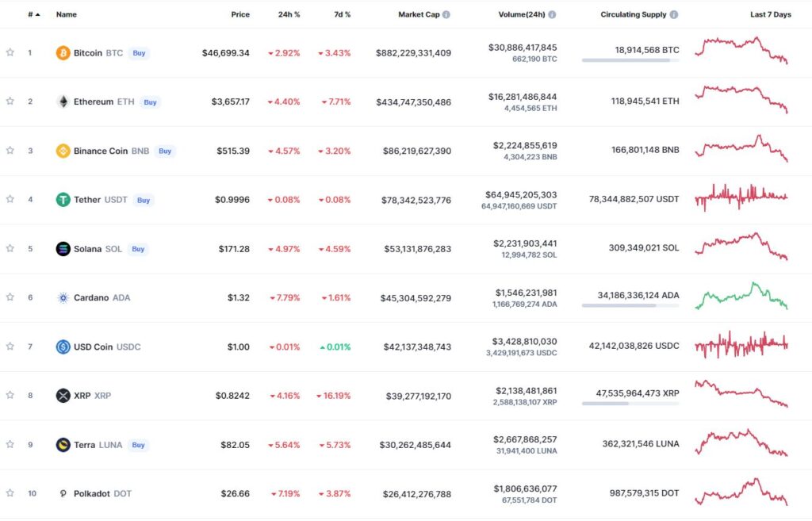
Task: Open Cardano's green 7-day chart
Action: click(x=741, y=296)
